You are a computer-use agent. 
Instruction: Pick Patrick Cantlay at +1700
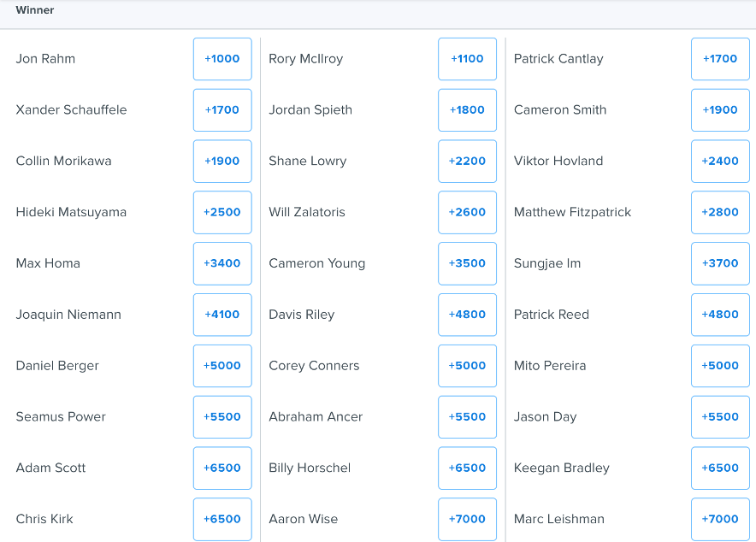720,59
